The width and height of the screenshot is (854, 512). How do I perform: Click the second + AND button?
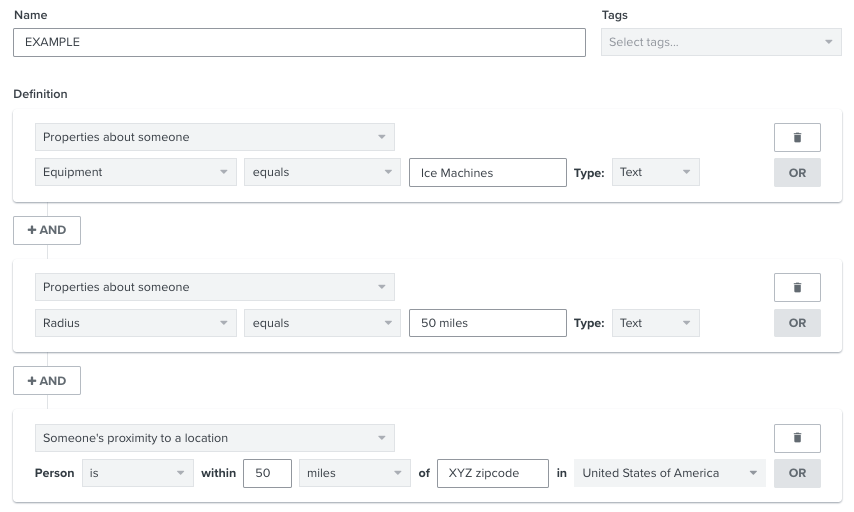point(47,381)
